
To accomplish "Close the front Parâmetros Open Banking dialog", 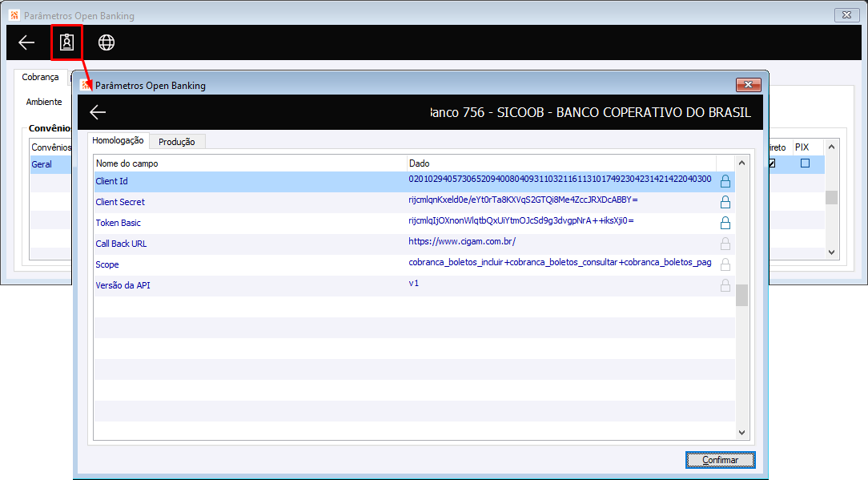I will pos(749,85).
